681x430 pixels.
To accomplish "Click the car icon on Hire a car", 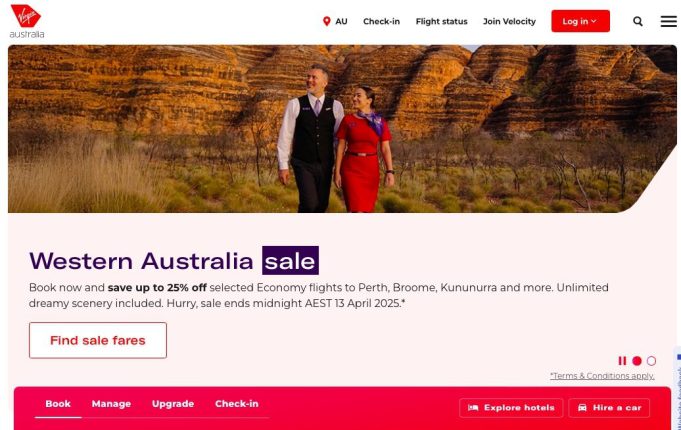I will tap(582, 408).
